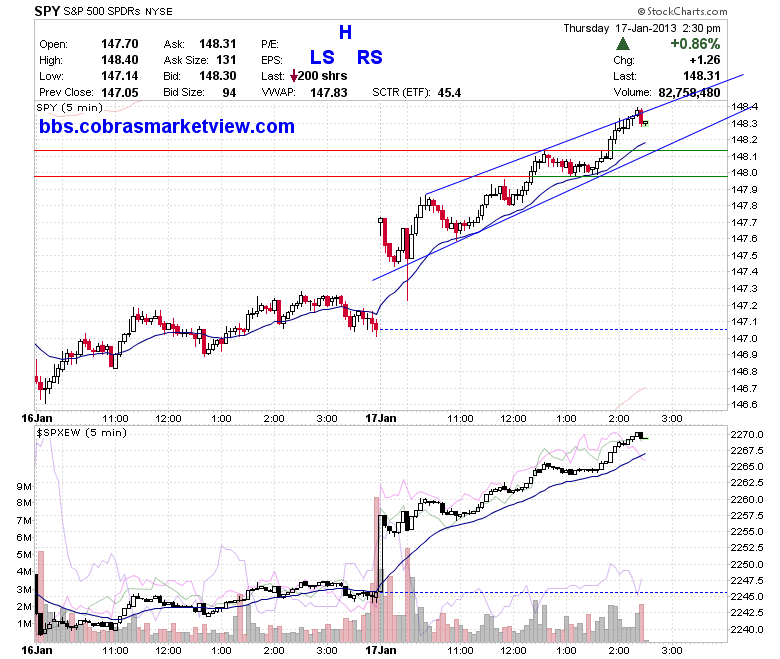Click the 17Jan date label under SPY chart
The height and width of the screenshot is (659, 780).
(381, 418)
